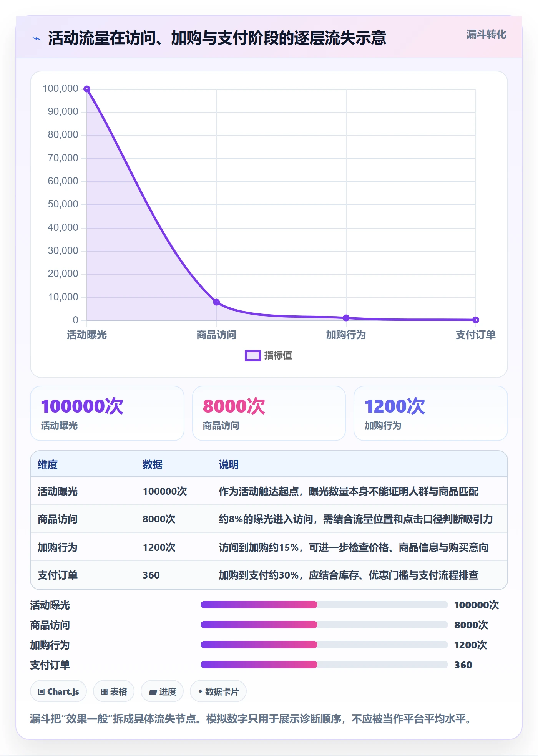Click the 商品访问 x-axis label
538x756 pixels.
coord(216,335)
